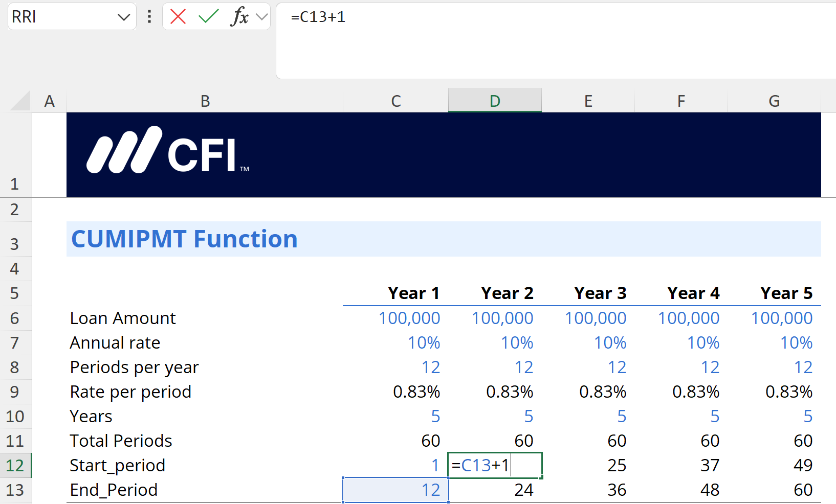Viewport: 836px width, 504px height.
Task: Click the three-dot handle beside Name Box
Action: [x=149, y=17]
